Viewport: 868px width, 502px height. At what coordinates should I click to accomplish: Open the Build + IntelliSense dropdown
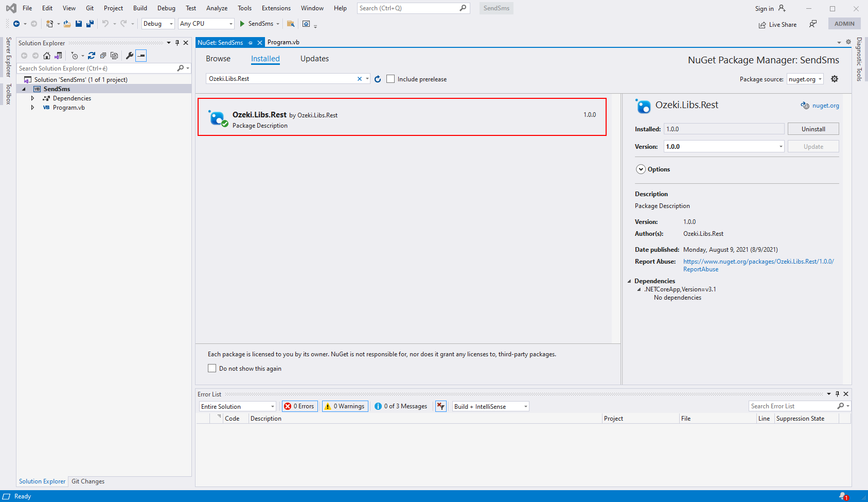(490, 406)
